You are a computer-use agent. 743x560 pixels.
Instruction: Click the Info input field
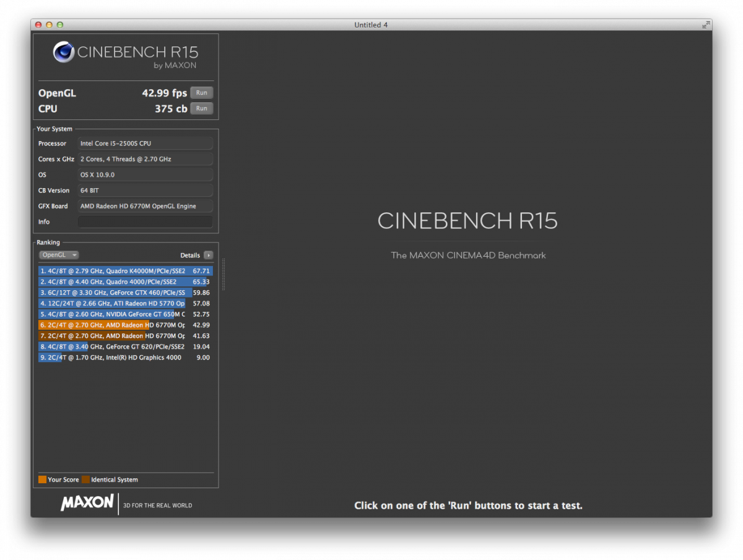145,222
